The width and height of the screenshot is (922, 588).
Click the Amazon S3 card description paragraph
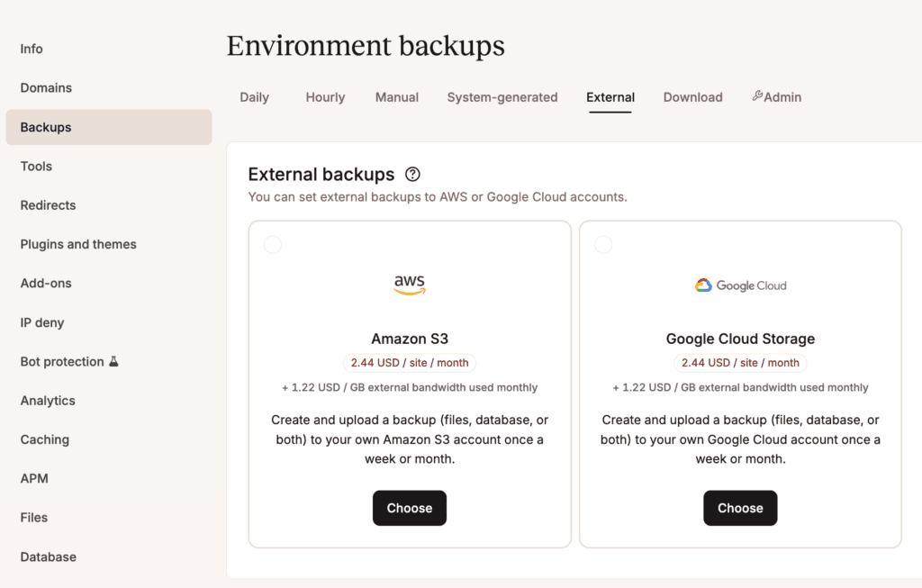[x=410, y=439]
